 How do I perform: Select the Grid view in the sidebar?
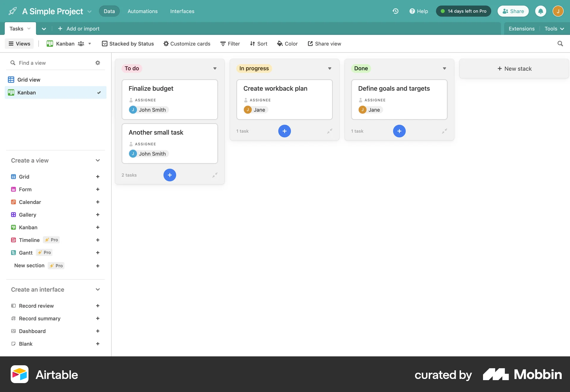(29, 79)
